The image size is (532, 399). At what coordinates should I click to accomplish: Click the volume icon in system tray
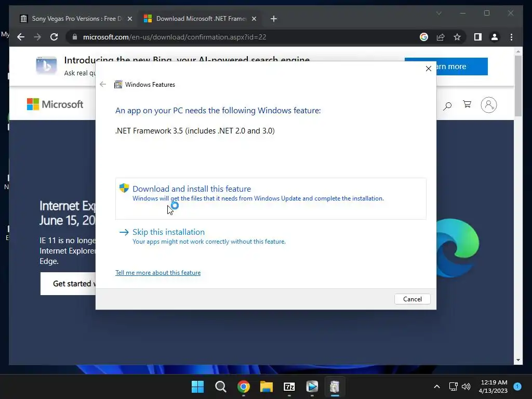[466, 387]
